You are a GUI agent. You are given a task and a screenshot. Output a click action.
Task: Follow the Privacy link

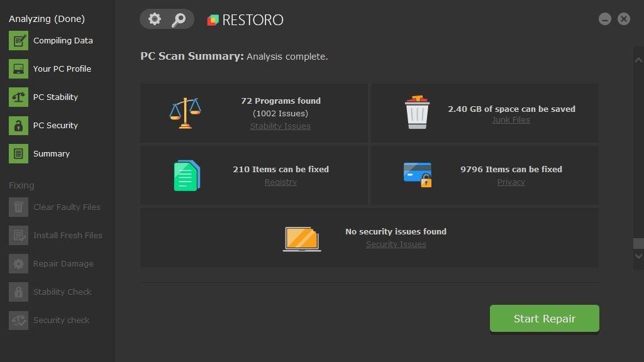click(x=511, y=182)
